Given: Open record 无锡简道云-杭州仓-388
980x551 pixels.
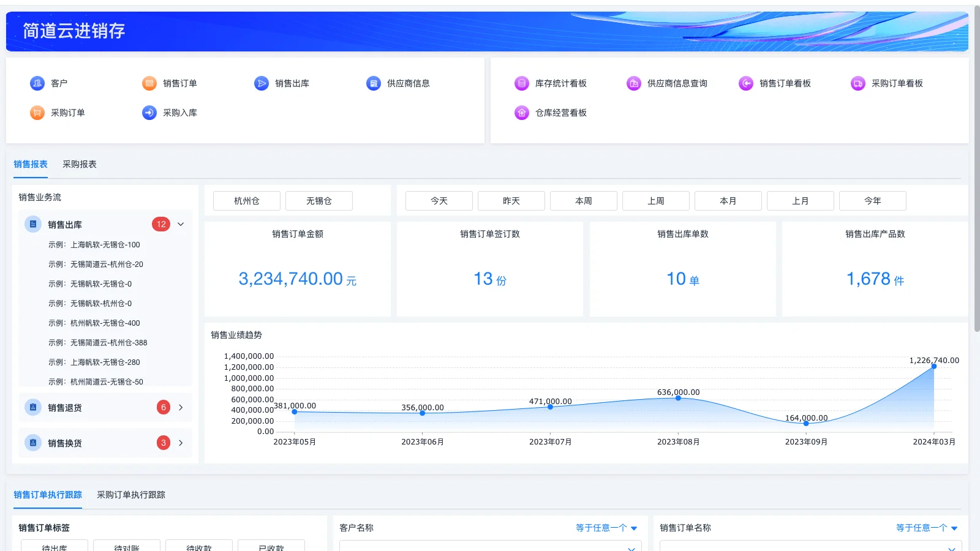Looking at the screenshot, I should (98, 343).
